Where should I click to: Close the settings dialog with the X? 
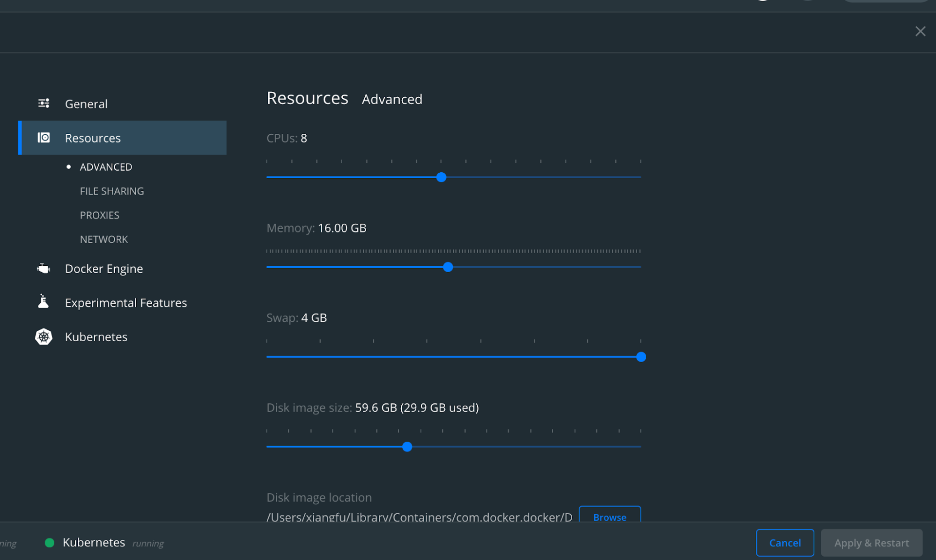[x=920, y=31]
